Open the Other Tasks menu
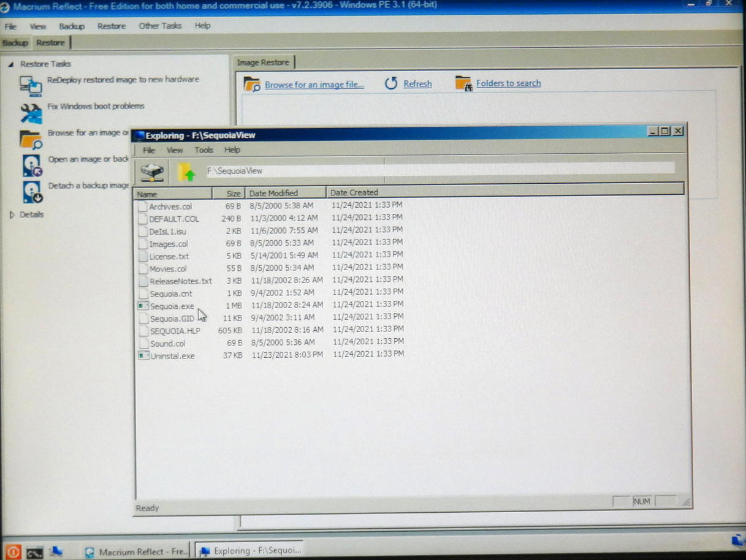The width and height of the screenshot is (746, 560). (x=160, y=26)
